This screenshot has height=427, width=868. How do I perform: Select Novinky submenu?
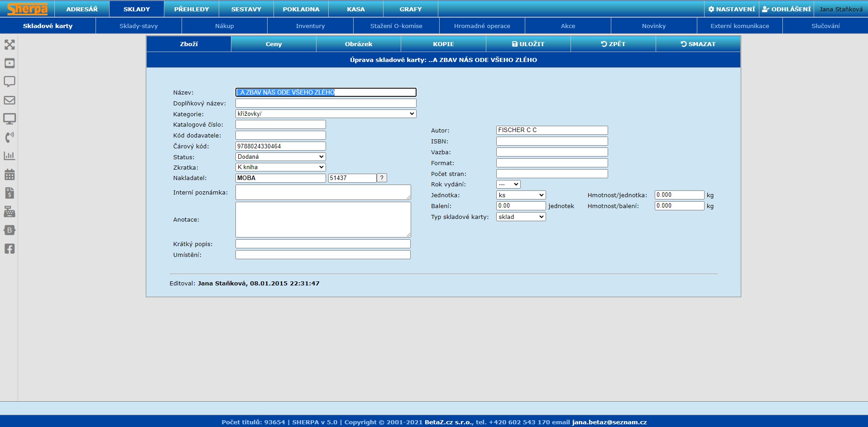click(x=654, y=26)
